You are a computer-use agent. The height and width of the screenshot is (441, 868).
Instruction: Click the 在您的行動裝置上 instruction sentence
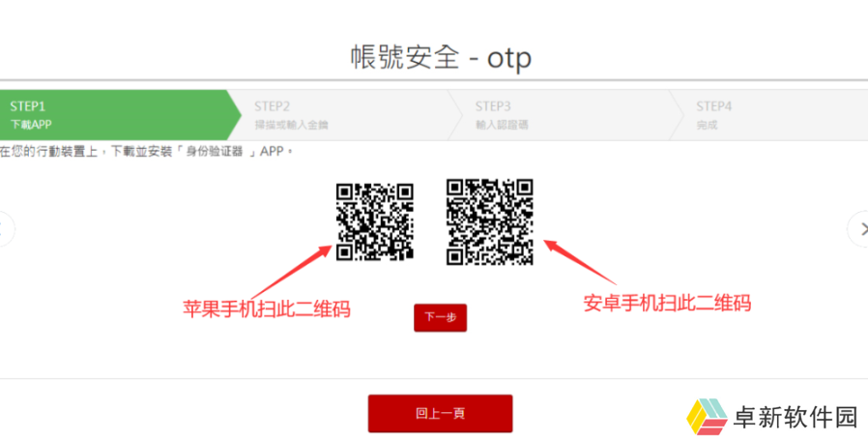(146, 152)
